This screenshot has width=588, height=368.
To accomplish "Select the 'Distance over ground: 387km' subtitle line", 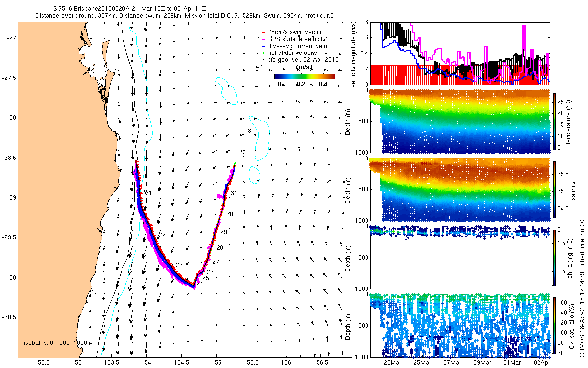I will (x=184, y=16).
